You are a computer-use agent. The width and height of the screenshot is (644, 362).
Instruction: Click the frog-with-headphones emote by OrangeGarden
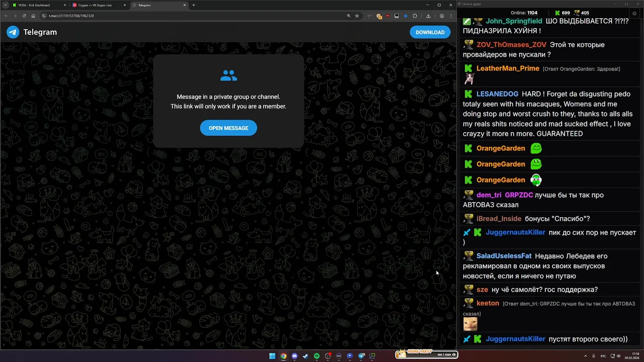pos(536,179)
